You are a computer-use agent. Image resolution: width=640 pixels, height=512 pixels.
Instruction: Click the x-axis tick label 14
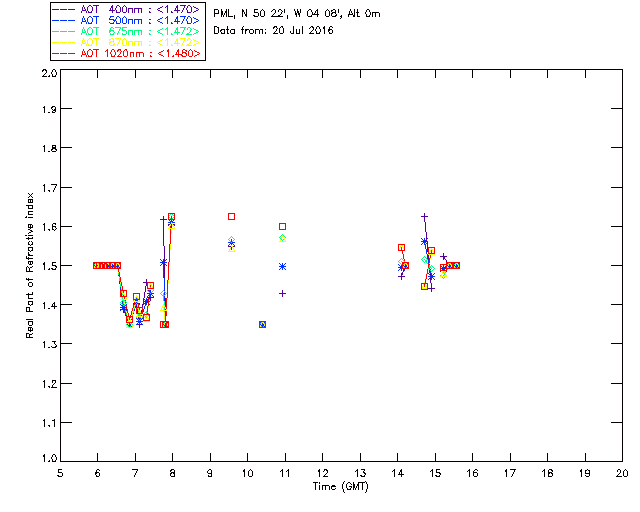398,473
